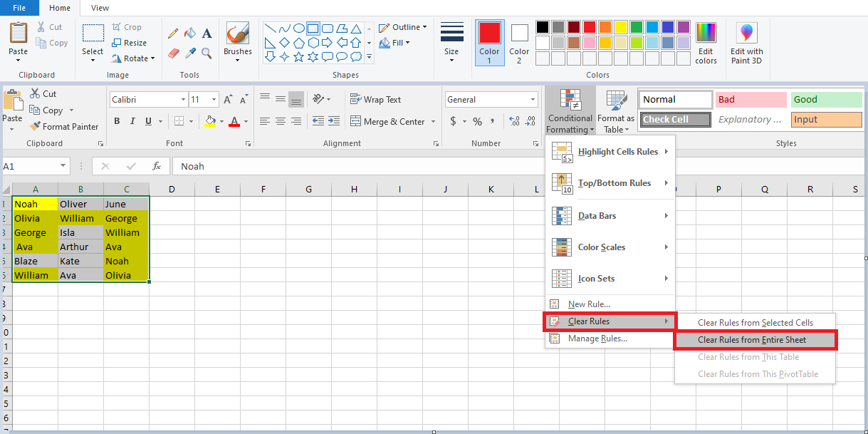Pick the Text tool in Paint
868x434 pixels.
coord(206,33)
